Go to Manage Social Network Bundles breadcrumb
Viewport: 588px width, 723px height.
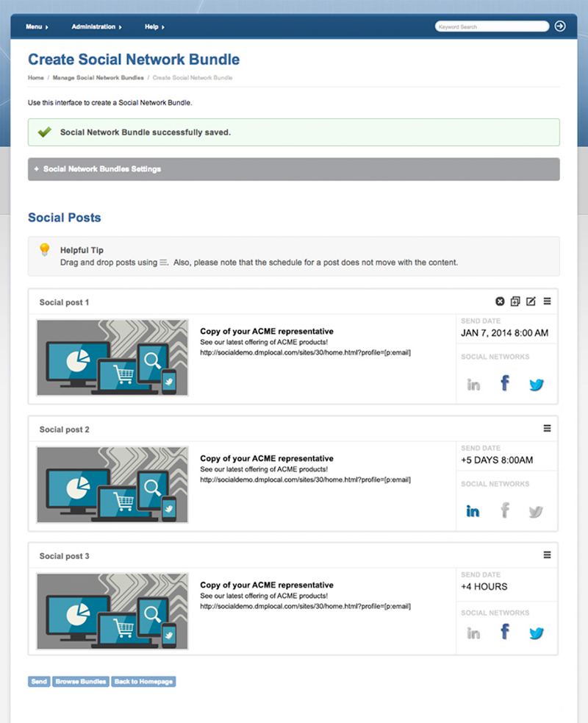[98, 77]
